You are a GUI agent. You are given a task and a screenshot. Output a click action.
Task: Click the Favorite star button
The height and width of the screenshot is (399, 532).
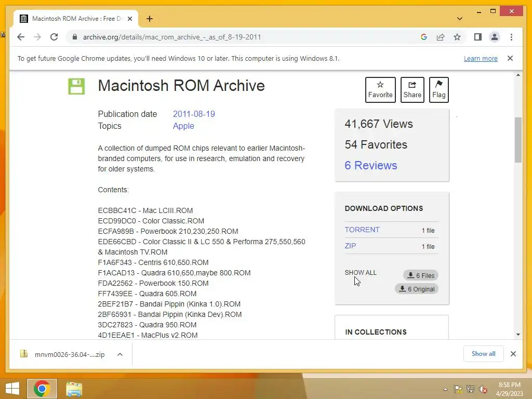click(380, 90)
